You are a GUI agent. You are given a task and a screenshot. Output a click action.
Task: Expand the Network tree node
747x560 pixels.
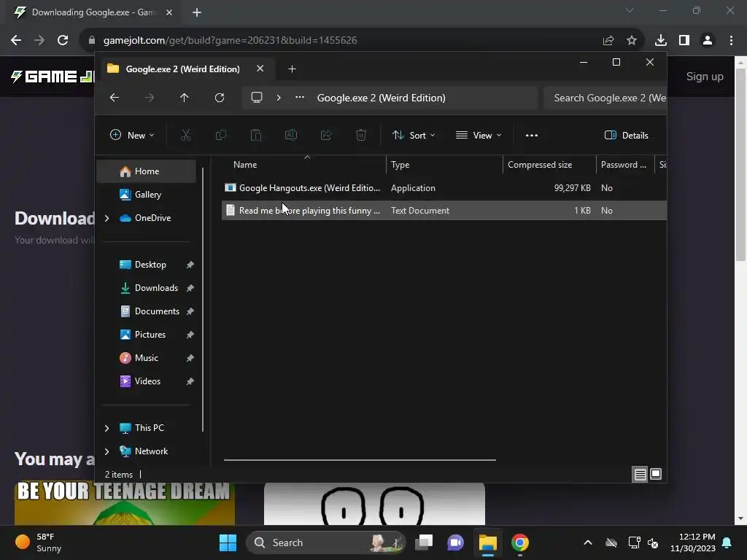point(107,451)
